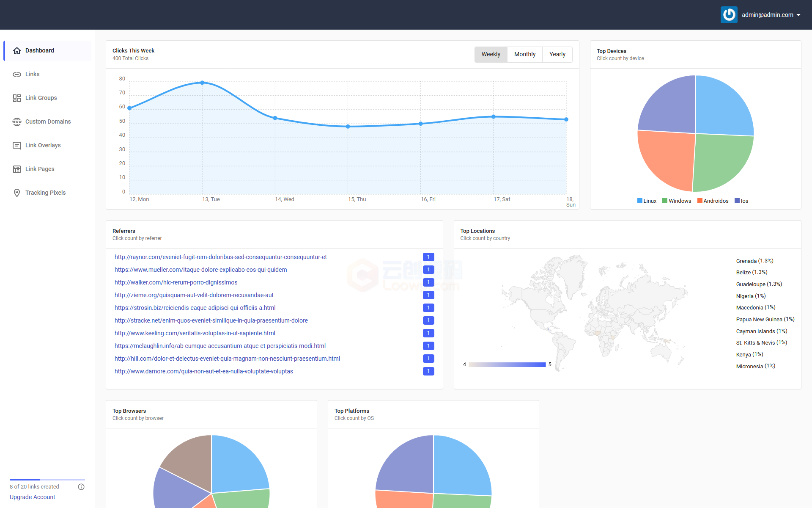This screenshot has width=812, height=508.
Task: Open Tracking Pixels section
Action: pyautogui.click(x=47, y=193)
